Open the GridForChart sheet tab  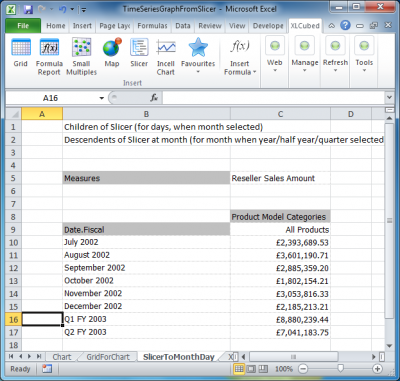pyautogui.click(x=108, y=357)
